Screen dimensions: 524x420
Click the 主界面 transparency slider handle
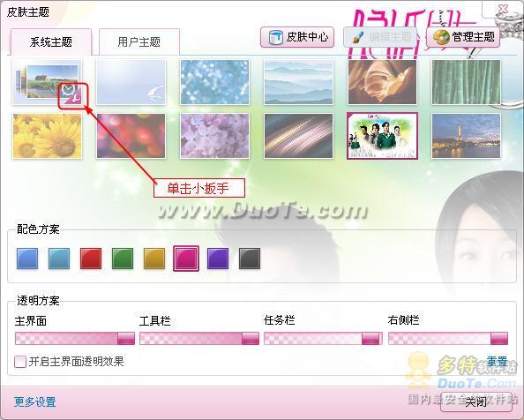click(x=126, y=338)
